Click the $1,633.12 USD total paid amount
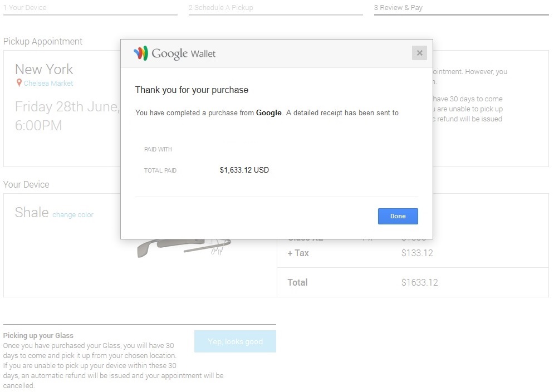 pos(244,170)
